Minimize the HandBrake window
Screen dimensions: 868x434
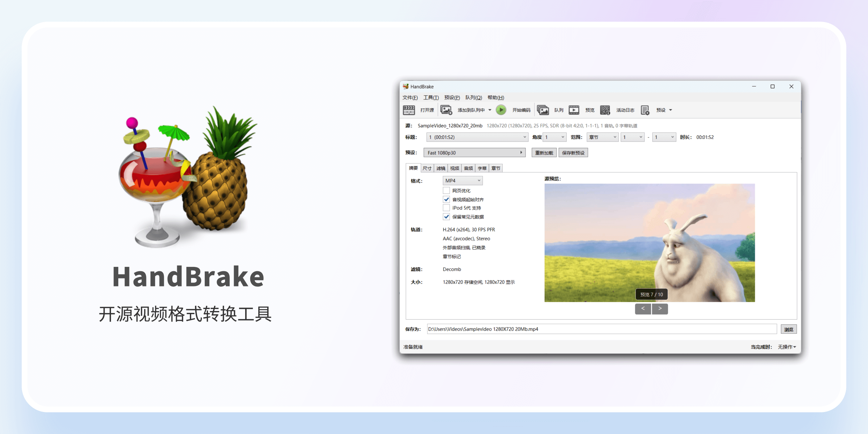pos(754,86)
